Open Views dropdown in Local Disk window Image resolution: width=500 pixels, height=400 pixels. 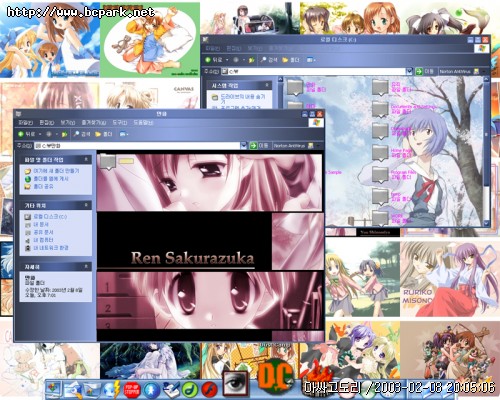[x=311, y=60]
